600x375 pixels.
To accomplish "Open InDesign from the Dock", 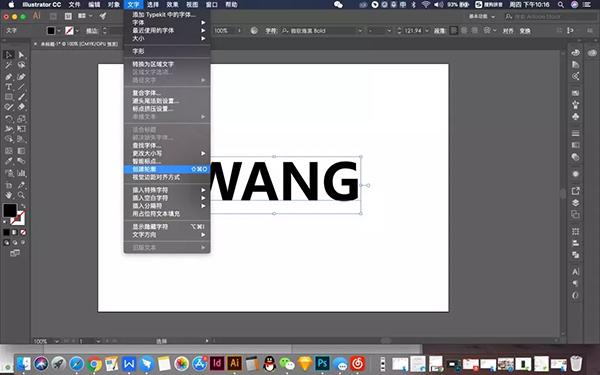I will 217,363.
